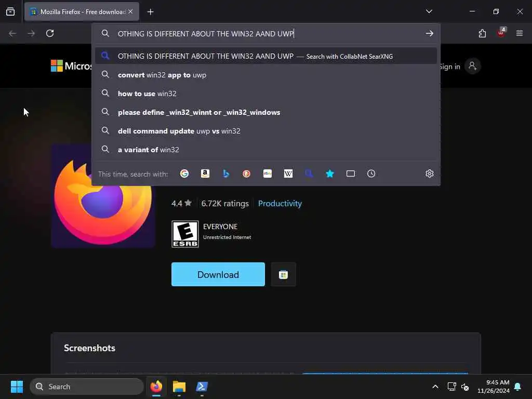Click the Download button

[218, 274]
